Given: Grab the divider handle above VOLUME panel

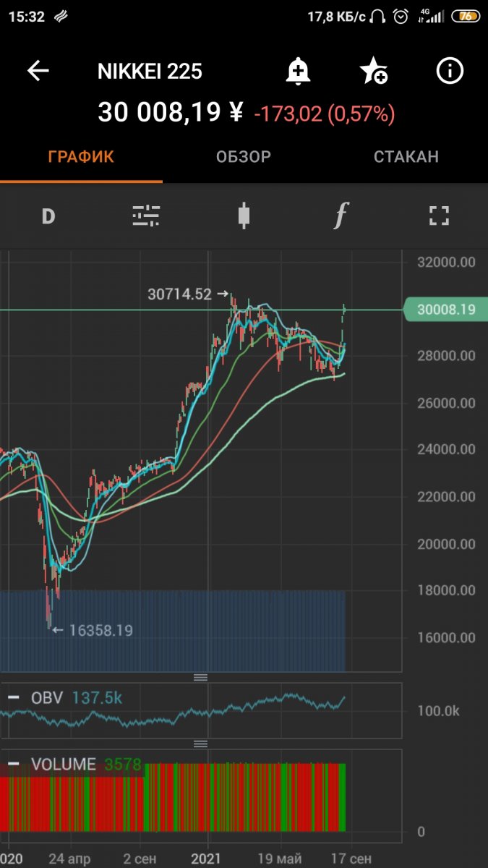Looking at the screenshot, I should [200, 744].
